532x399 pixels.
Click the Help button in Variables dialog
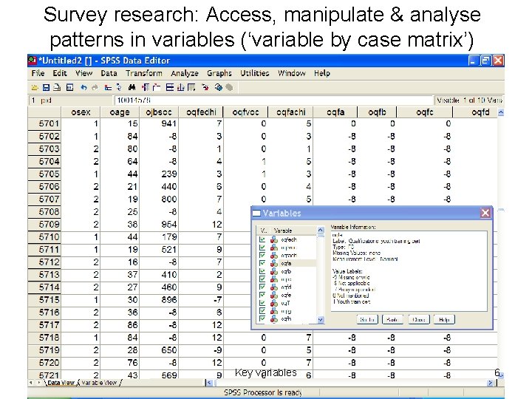coord(444,320)
